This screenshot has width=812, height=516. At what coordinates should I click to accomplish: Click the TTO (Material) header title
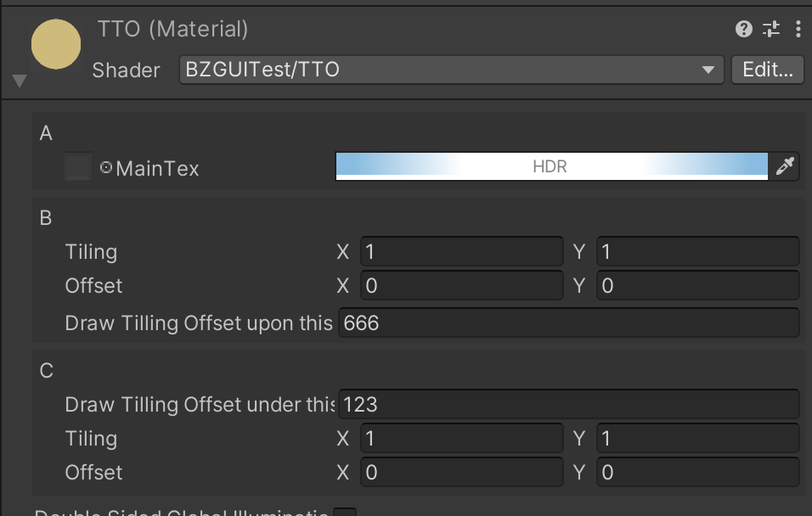point(172,30)
